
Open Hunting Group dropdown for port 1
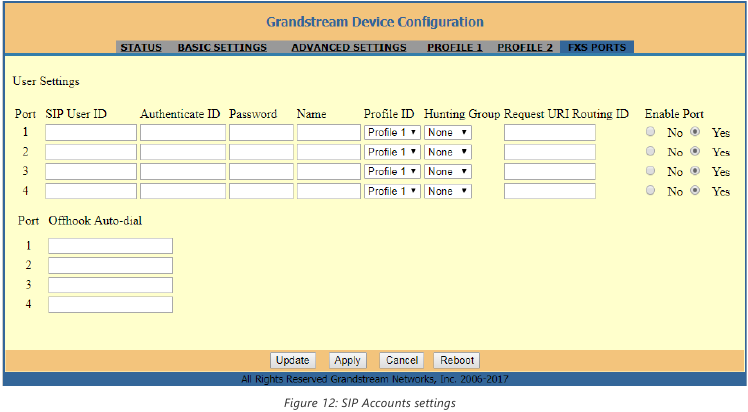point(447,133)
